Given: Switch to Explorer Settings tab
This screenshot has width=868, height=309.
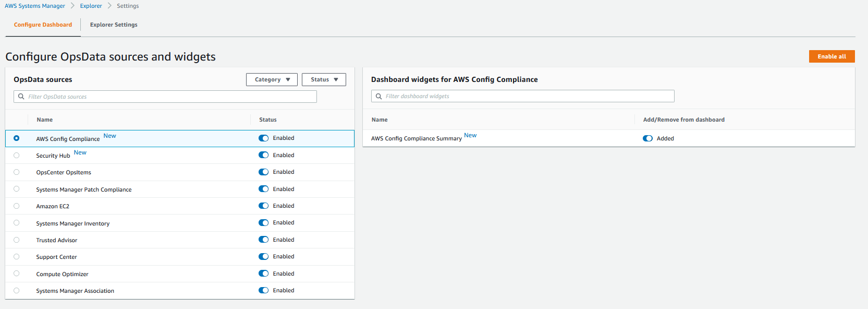Looking at the screenshot, I should (x=114, y=25).
